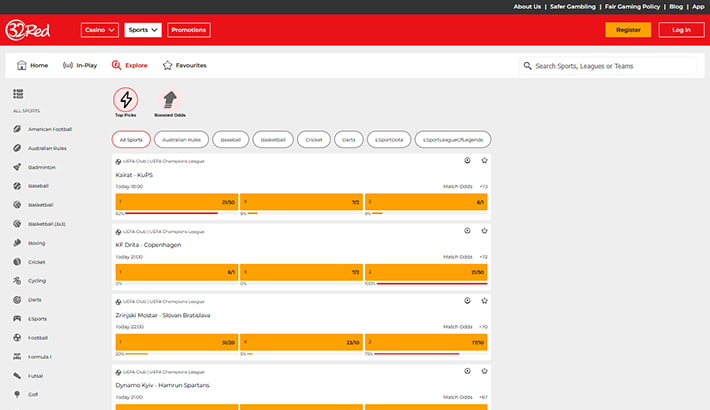
Task: Select the Basketball filter pill
Action: pyautogui.click(x=273, y=140)
